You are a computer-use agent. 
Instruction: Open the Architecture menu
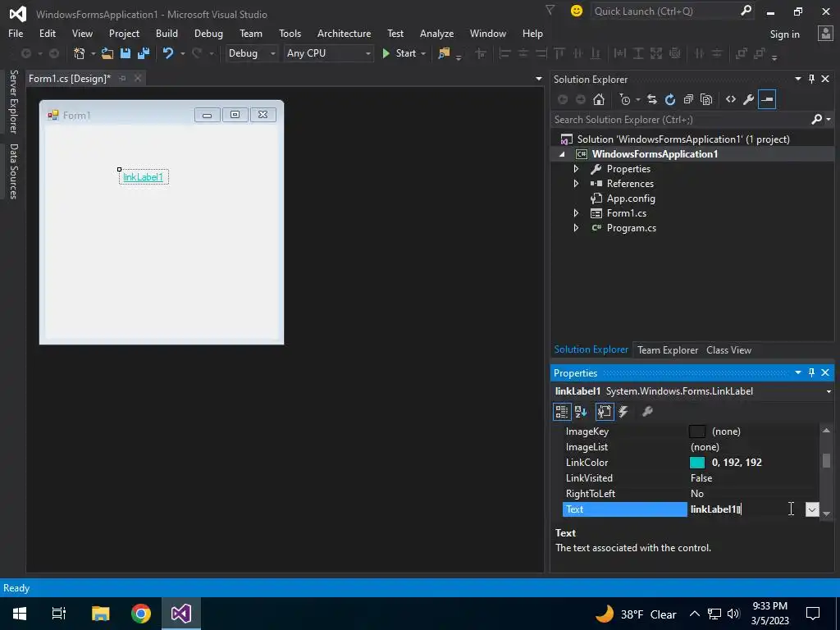pyautogui.click(x=344, y=33)
